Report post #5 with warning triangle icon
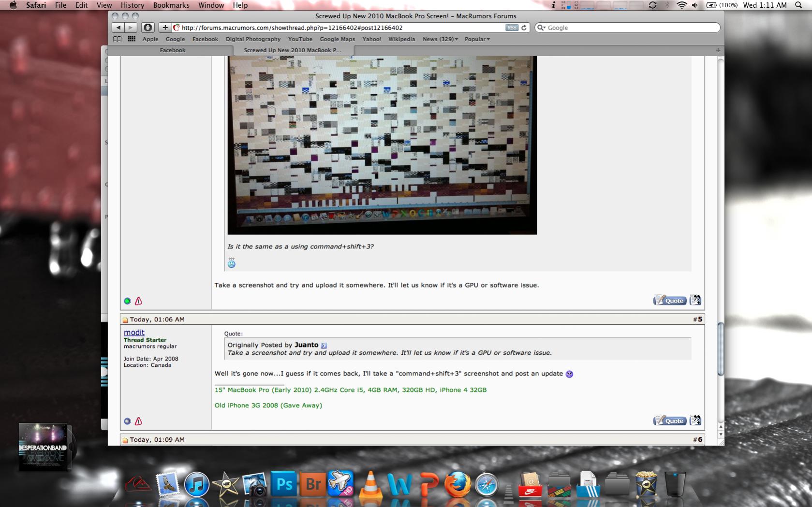Viewport: 812px width, 507px height. click(138, 421)
